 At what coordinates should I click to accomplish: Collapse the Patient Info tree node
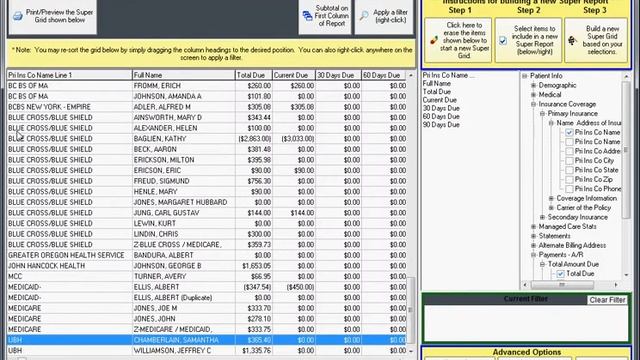click(x=524, y=76)
